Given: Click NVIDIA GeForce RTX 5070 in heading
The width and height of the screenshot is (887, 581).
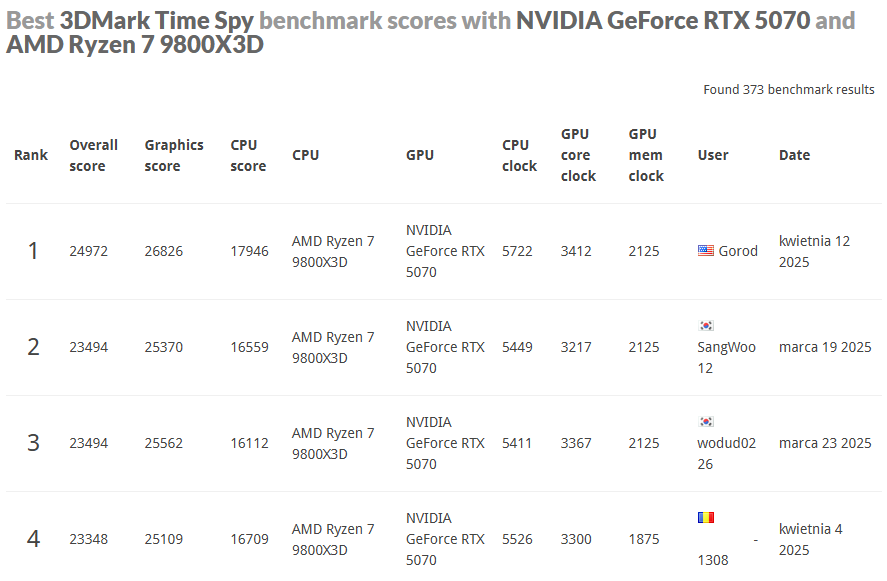Looking at the screenshot, I should click(x=662, y=20).
